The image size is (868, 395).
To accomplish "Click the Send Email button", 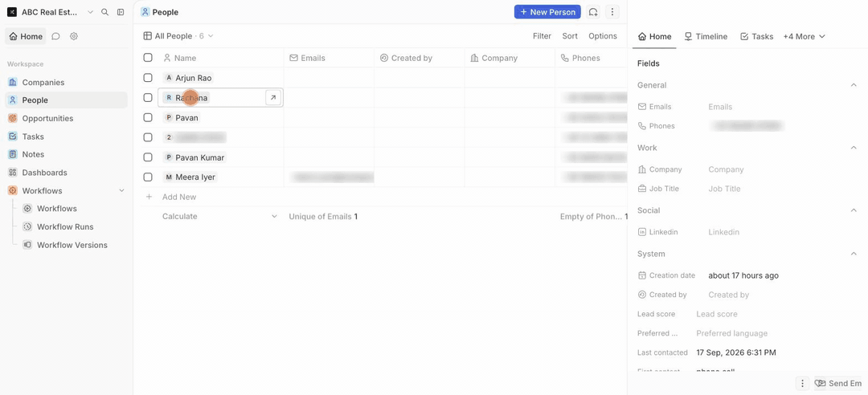I will point(840,384).
